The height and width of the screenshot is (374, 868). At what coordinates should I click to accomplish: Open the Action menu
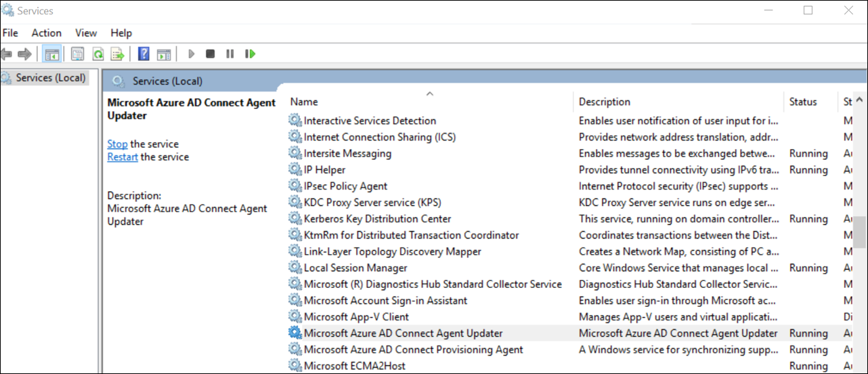[x=46, y=33]
